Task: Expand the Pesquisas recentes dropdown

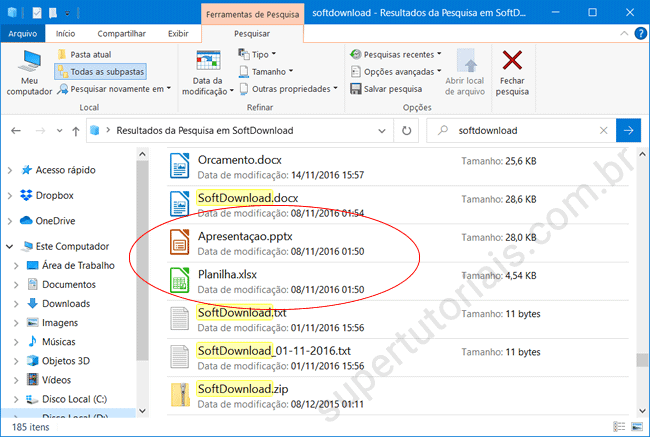Action: pos(396,54)
